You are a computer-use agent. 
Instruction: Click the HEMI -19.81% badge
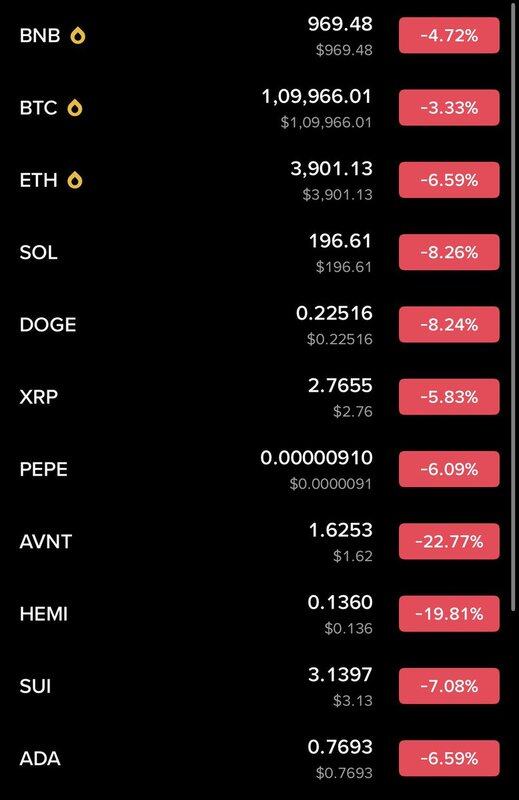(449, 614)
